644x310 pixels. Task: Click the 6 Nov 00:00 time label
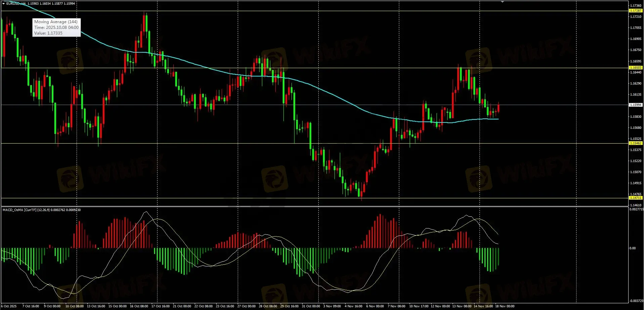click(x=375, y=306)
